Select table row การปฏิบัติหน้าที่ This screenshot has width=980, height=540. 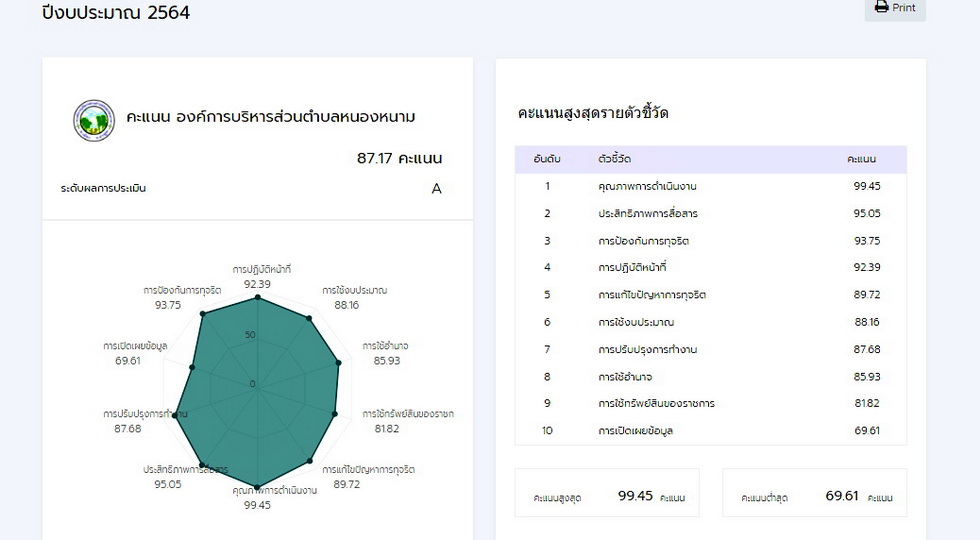coord(711,268)
